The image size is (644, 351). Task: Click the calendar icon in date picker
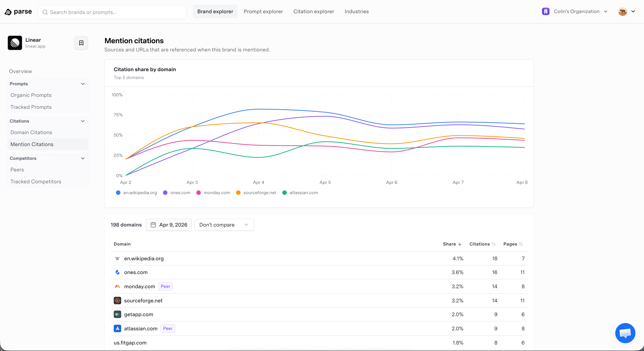153,225
